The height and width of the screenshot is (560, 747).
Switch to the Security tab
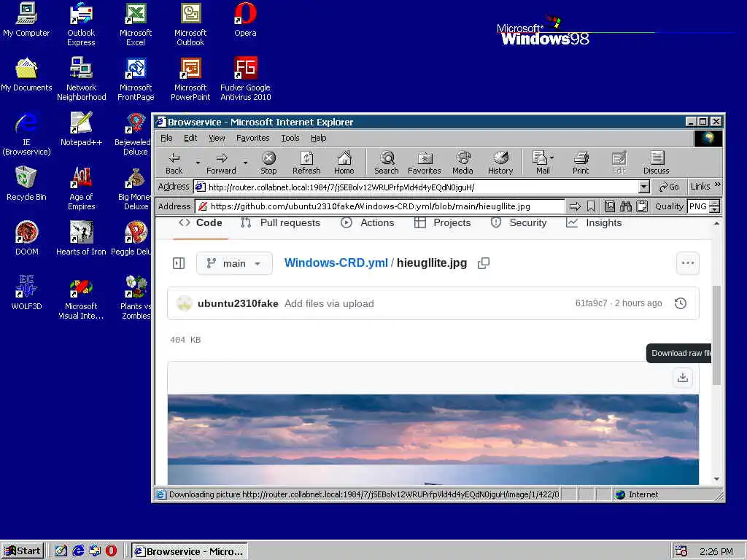tap(519, 223)
